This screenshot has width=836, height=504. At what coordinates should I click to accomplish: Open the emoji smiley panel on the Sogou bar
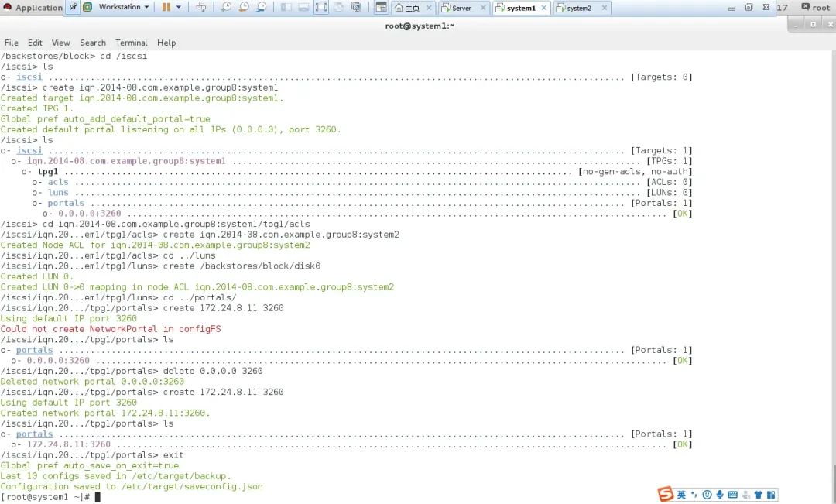(707, 495)
